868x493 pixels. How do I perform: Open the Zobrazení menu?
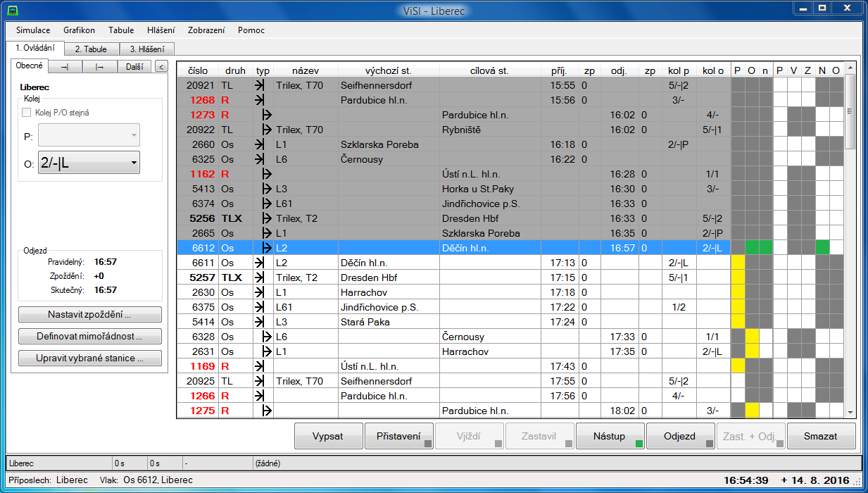click(x=206, y=30)
